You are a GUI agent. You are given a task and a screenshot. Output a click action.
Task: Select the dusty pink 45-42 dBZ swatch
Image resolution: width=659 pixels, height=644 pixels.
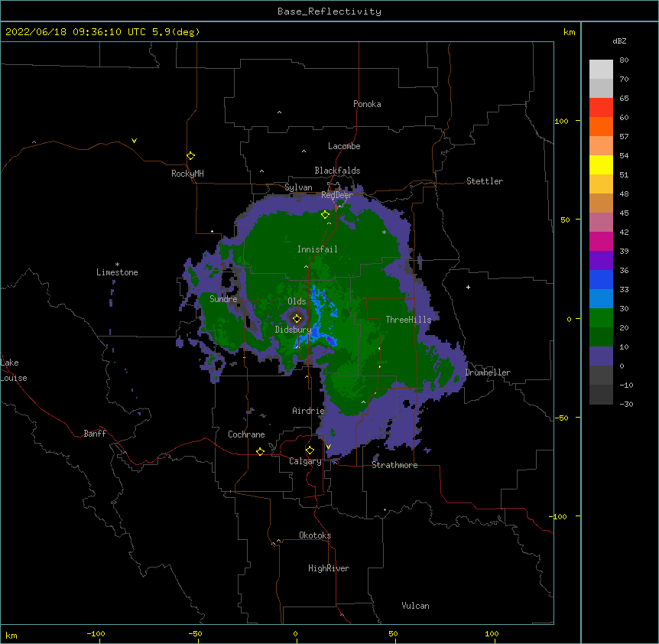click(601, 222)
